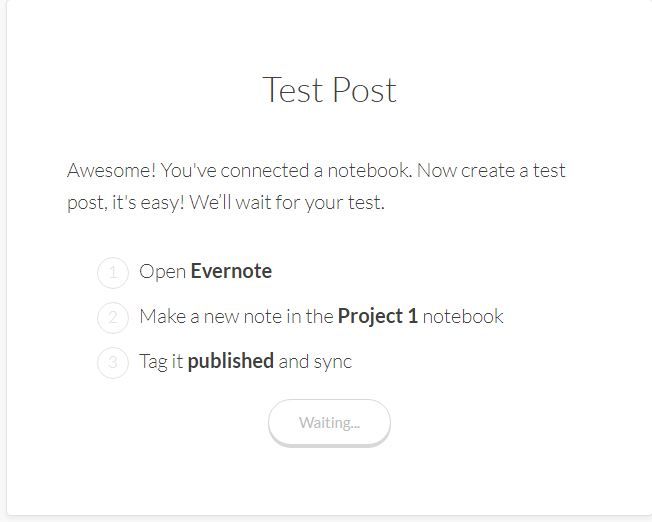Screen dimensions: 652x522
Task: Click the sentence You've connected a notebook
Action: click(x=286, y=170)
